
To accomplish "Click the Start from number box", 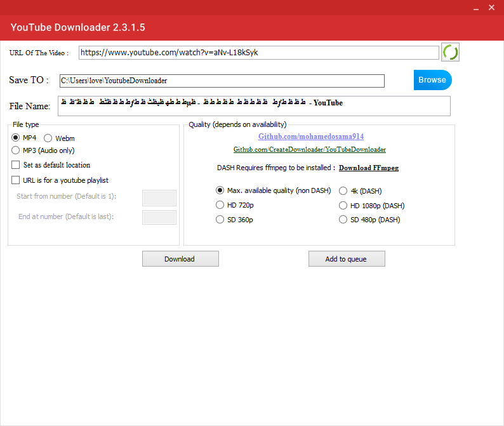I will tap(159, 197).
